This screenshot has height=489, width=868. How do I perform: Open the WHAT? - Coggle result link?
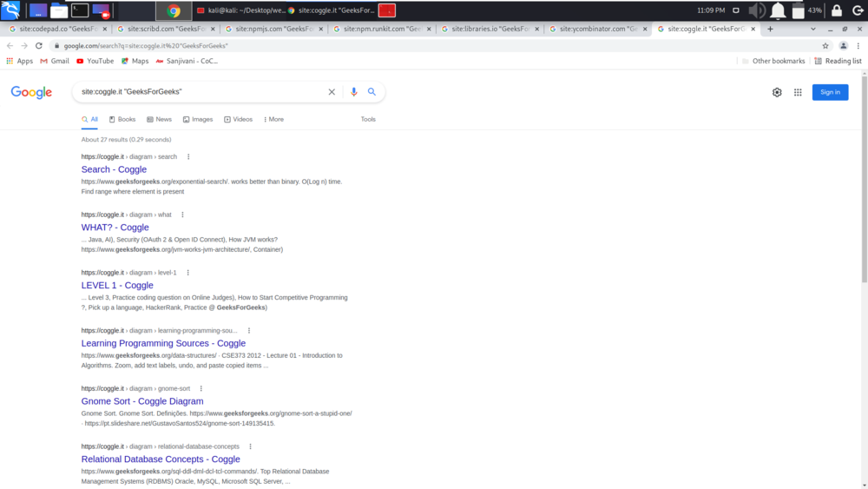click(x=115, y=228)
